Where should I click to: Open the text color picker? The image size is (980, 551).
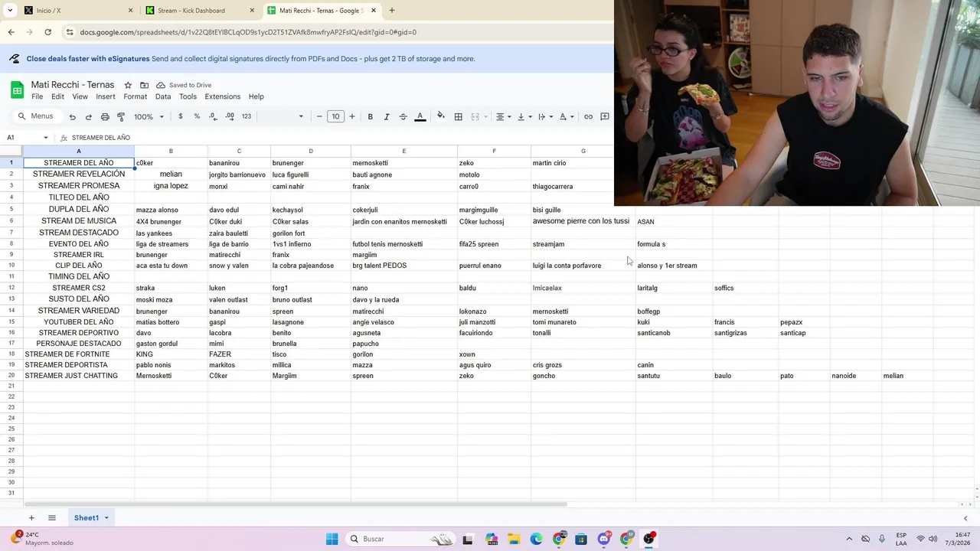420,116
